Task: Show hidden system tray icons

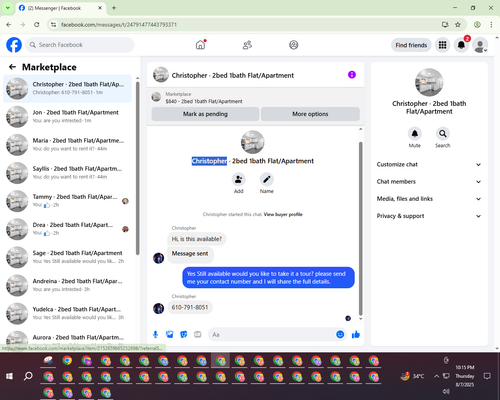Action: (436, 376)
